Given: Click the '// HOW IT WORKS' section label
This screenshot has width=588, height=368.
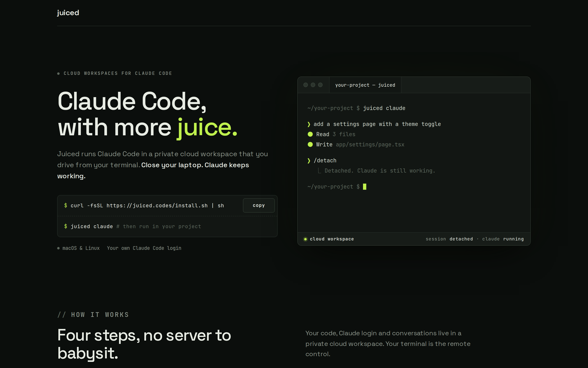Looking at the screenshot, I should pos(93,315).
